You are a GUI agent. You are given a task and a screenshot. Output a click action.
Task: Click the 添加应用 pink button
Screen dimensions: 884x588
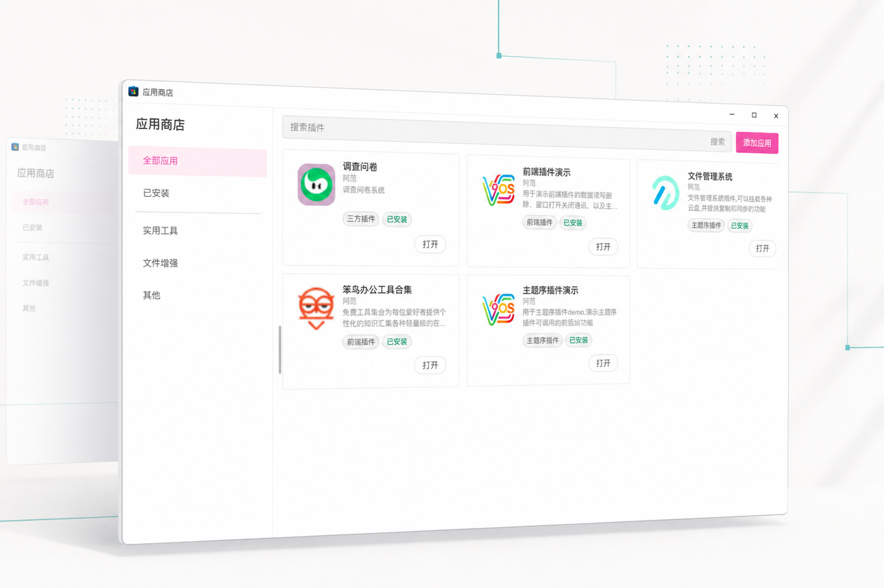tap(757, 143)
